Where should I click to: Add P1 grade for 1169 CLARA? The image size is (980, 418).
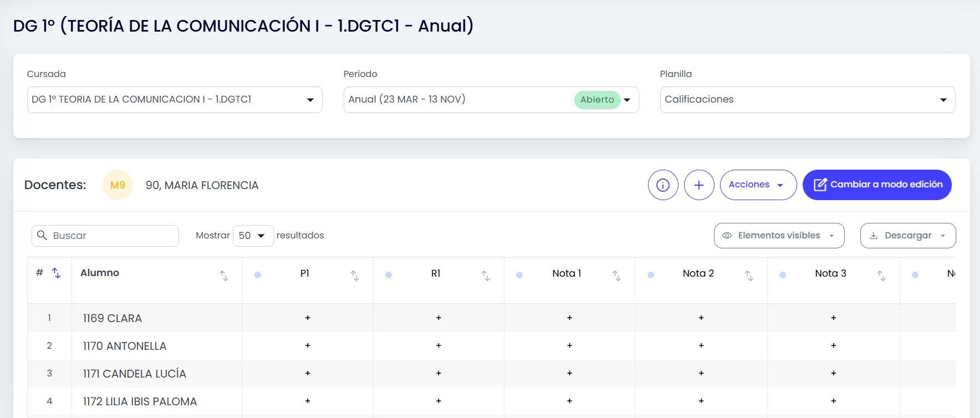point(308,318)
